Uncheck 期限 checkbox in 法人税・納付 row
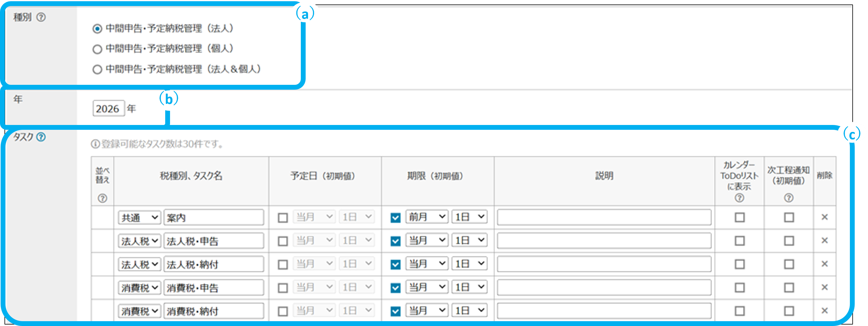The height and width of the screenshot is (326, 868). [395, 264]
